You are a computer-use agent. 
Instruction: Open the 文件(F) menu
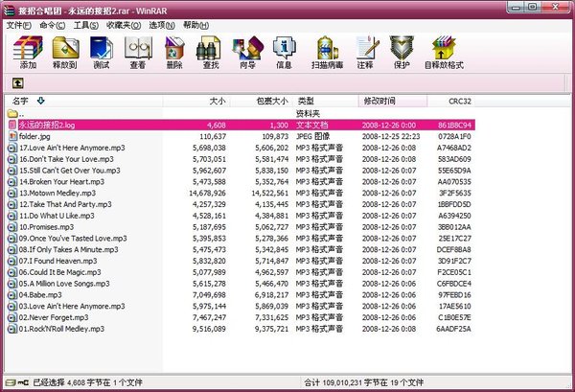pyautogui.click(x=19, y=25)
